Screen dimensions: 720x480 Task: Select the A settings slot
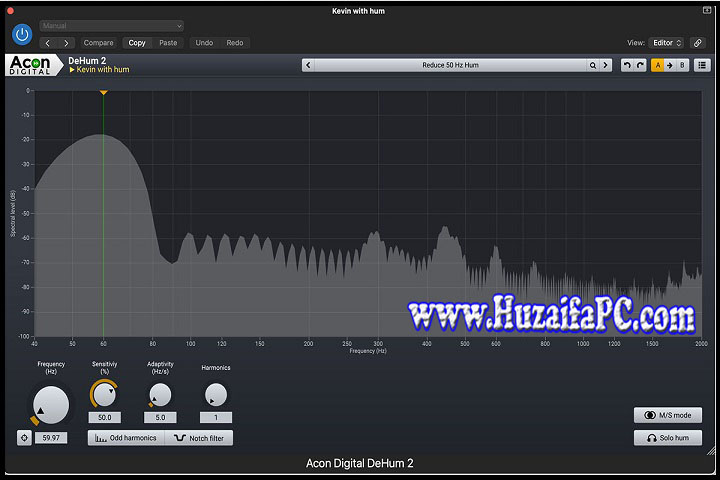pyautogui.click(x=658, y=65)
